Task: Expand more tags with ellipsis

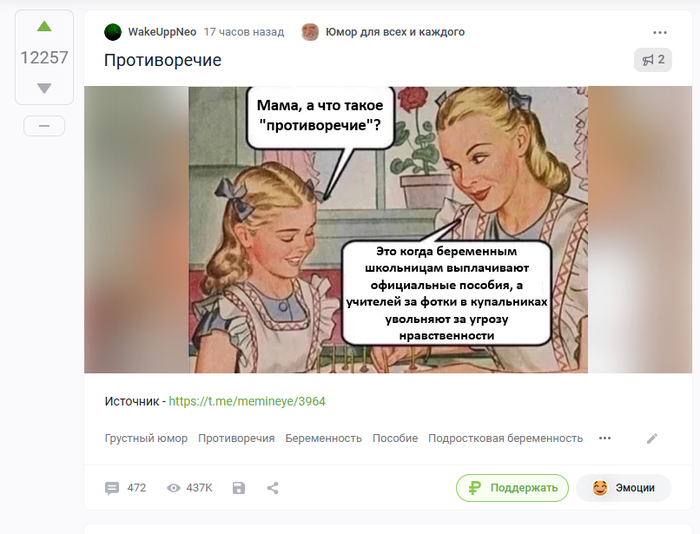Action: tap(604, 438)
